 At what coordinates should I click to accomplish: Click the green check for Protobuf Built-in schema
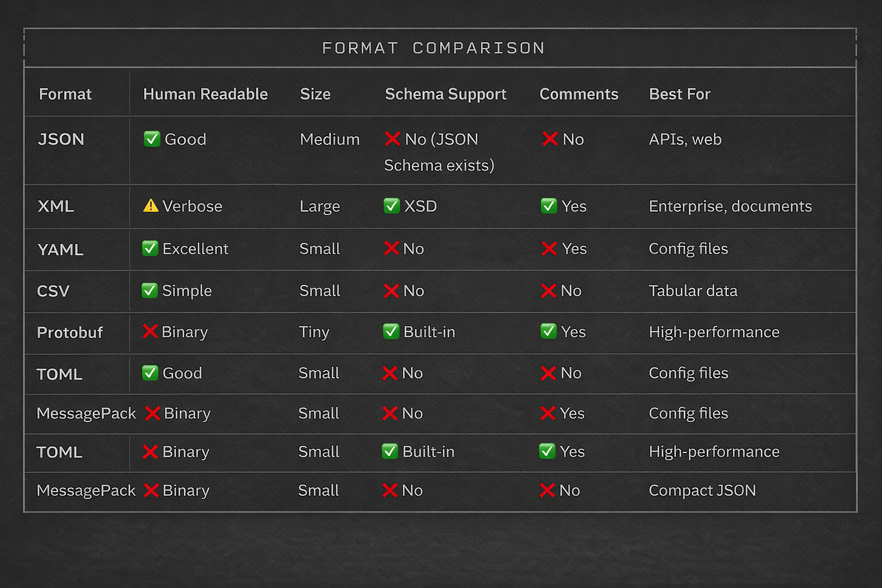pos(391,331)
